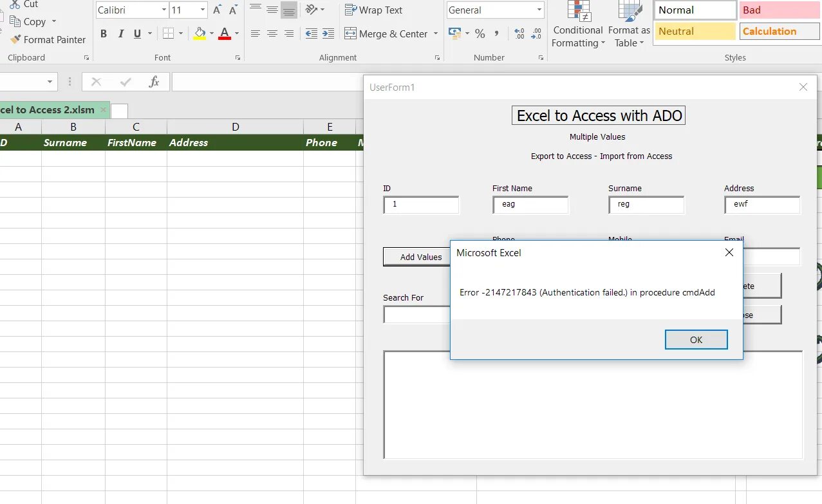The image size is (822, 504).
Task: Click Insert Function fx button
Action: pos(154,82)
